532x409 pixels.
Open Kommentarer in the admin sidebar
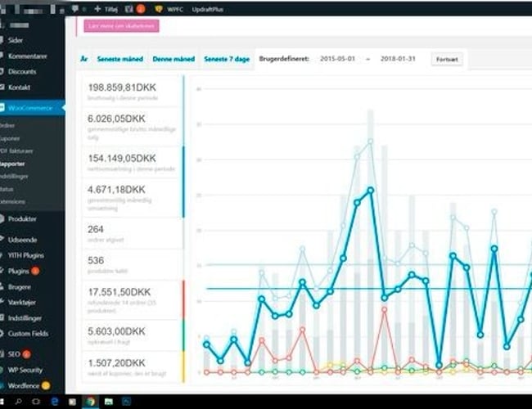[x=26, y=56]
